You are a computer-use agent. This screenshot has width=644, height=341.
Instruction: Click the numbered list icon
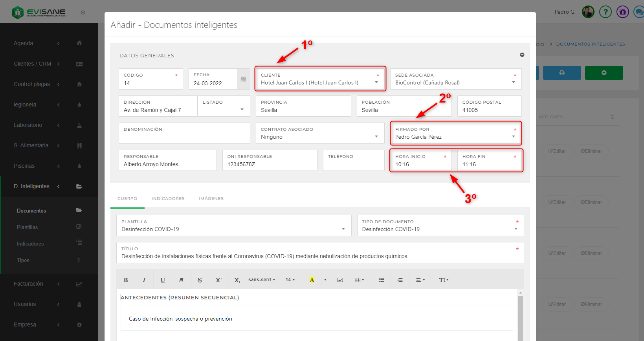(400, 280)
